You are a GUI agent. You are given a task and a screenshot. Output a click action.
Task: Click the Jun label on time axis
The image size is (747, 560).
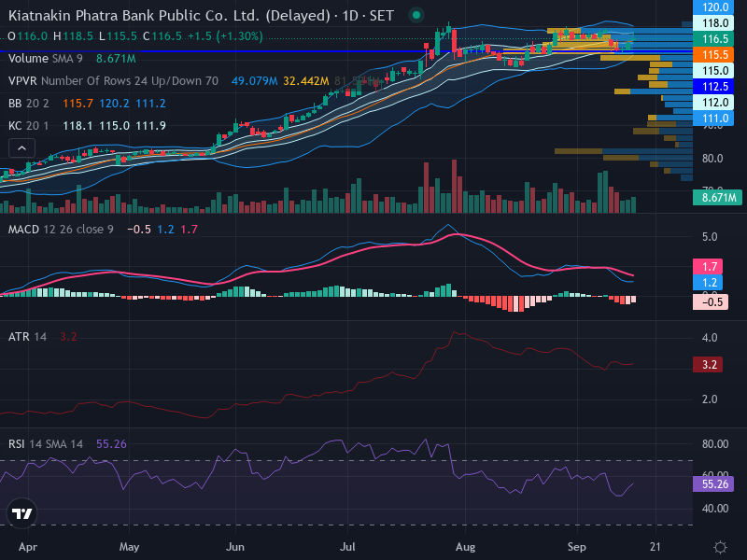click(x=235, y=547)
